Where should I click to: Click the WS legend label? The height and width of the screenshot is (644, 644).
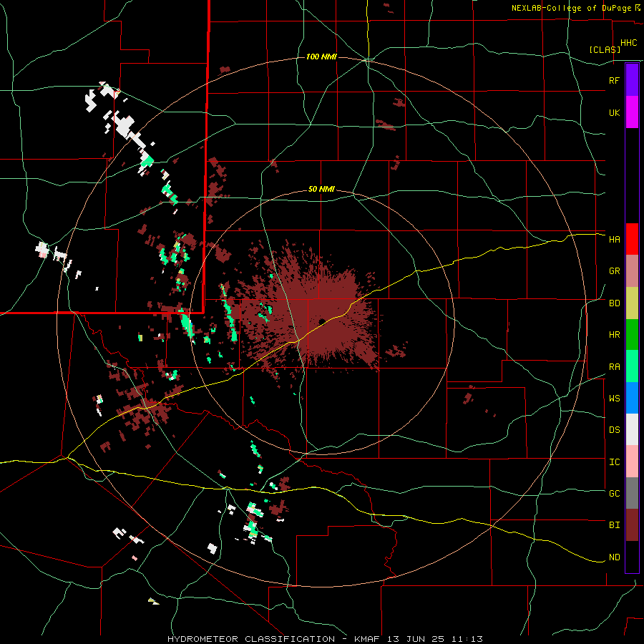tap(614, 399)
